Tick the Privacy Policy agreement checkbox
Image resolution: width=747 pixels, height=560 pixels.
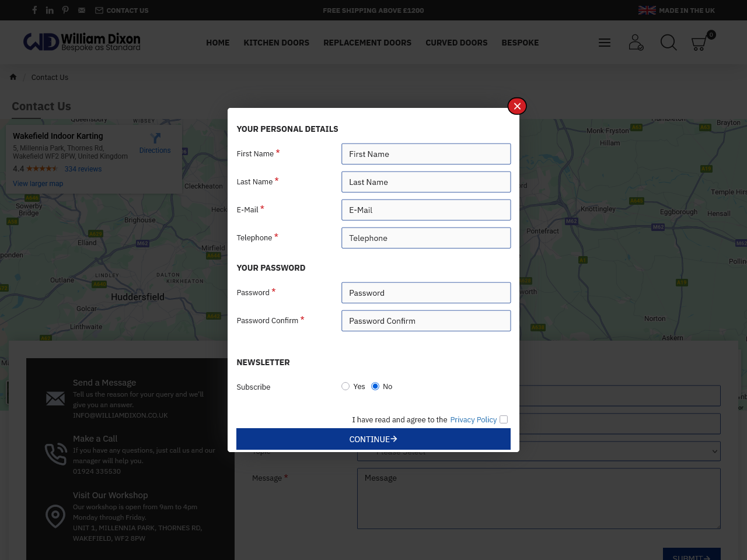(504, 419)
